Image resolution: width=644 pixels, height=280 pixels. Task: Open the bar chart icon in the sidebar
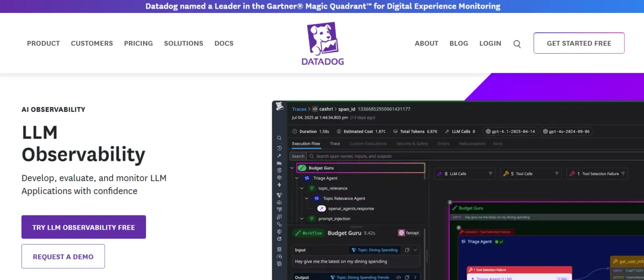(280, 163)
